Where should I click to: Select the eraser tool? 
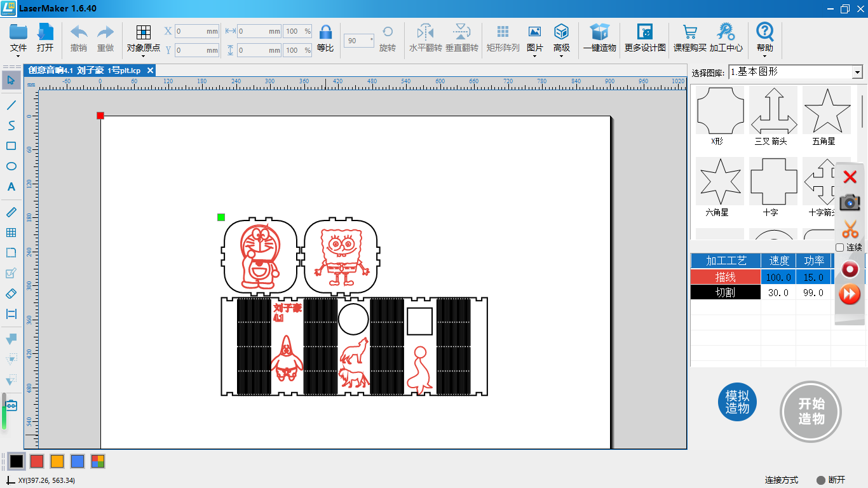[11, 294]
